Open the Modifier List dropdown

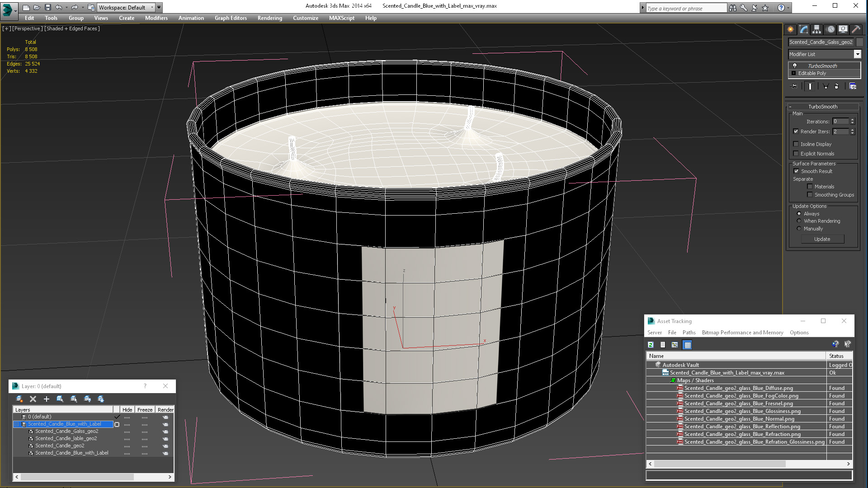(x=857, y=54)
